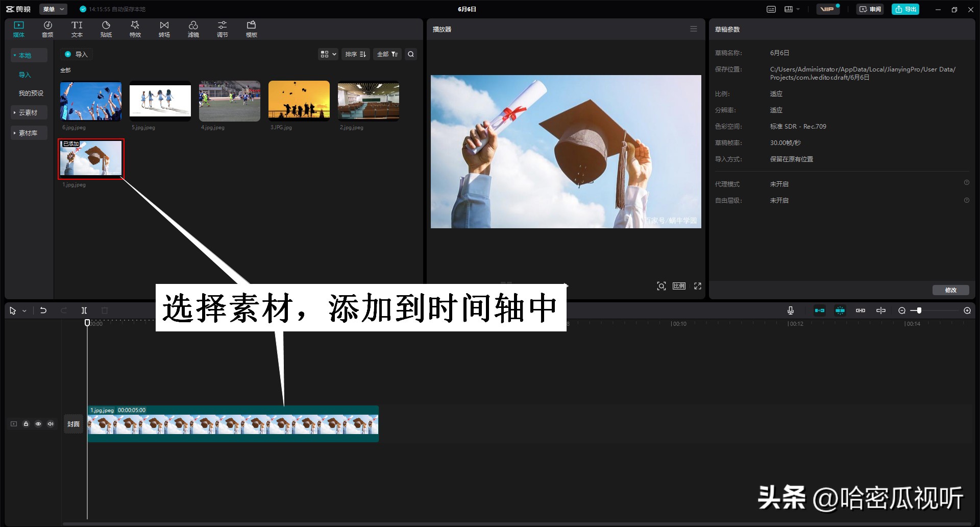Open the 排序 sorting dropdown
Screen dimensions: 980x527
point(356,54)
